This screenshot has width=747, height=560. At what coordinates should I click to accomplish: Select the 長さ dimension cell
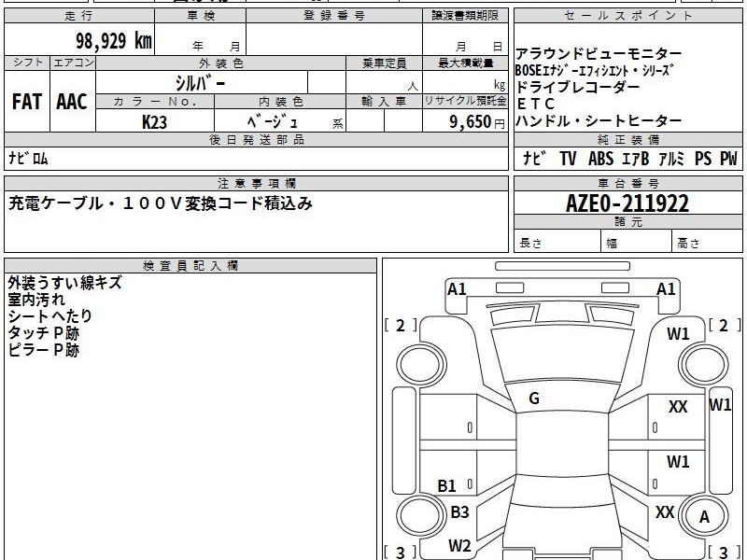(x=557, y=242)
